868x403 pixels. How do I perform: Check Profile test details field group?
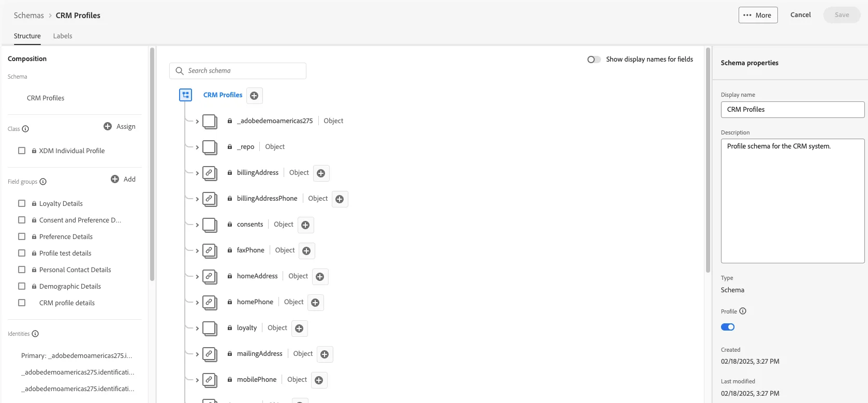coord(22,253)
